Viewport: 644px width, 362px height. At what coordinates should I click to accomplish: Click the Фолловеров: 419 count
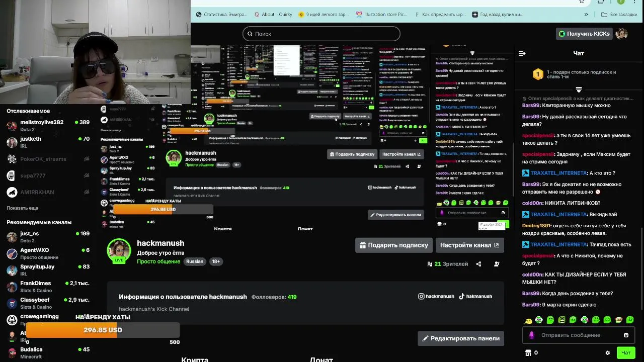[x=274, y=297]
